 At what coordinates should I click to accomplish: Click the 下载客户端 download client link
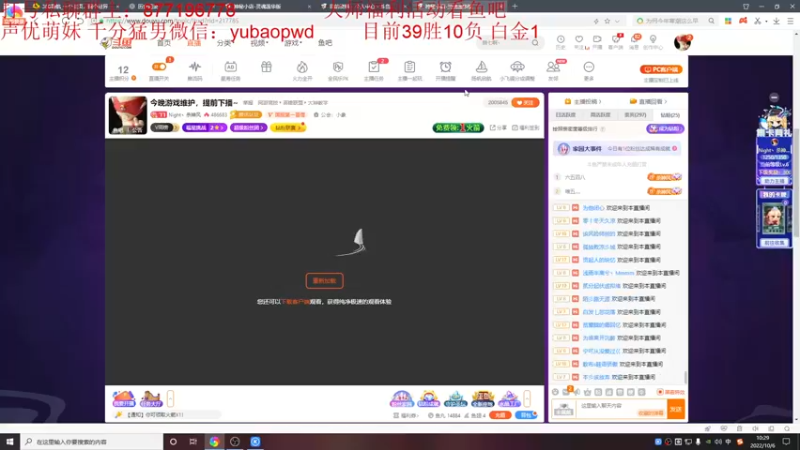pos(295,302)
